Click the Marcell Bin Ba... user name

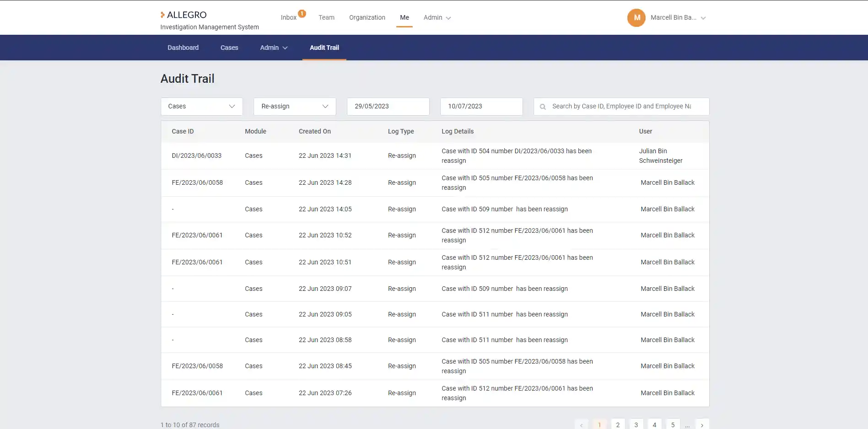(674, 18)
